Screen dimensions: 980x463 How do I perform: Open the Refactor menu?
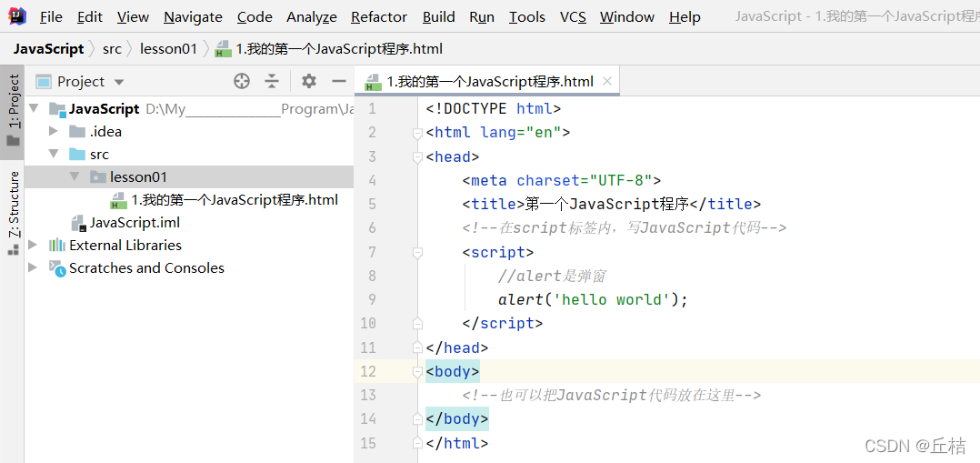tap(379, 17)
